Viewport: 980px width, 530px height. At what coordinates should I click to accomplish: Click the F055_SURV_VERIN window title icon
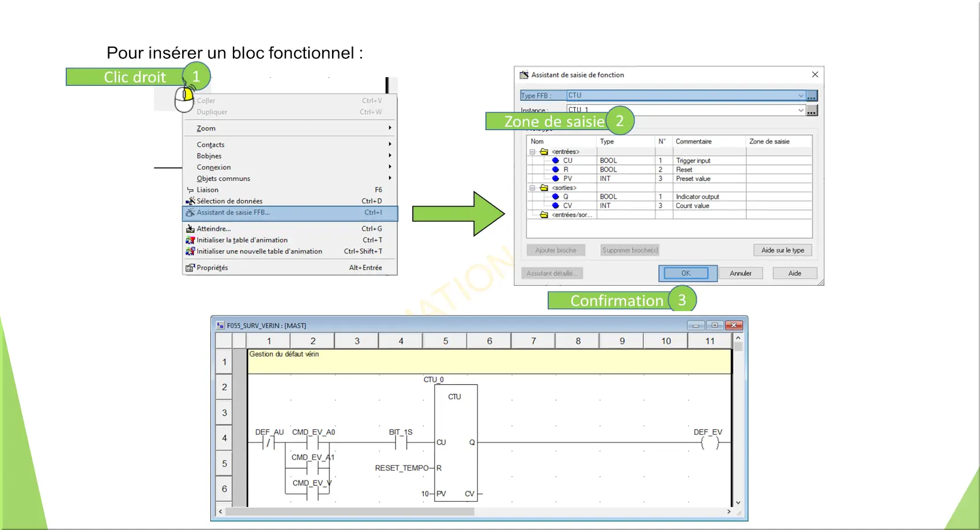pyautogui.click(x=220, y=325)
